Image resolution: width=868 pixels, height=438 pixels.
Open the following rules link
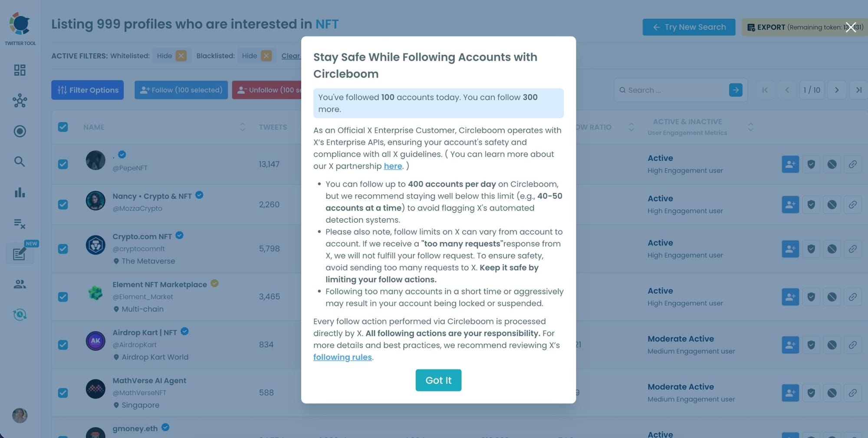[342, 357]
